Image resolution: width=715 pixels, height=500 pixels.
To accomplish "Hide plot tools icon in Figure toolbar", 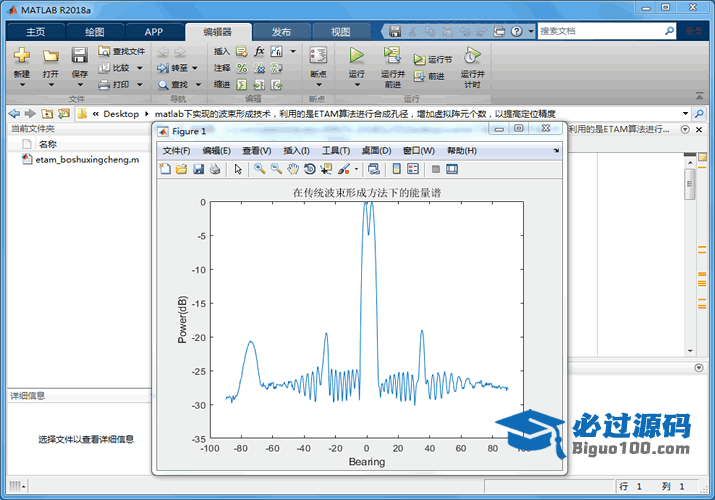I will pos(435,169).
